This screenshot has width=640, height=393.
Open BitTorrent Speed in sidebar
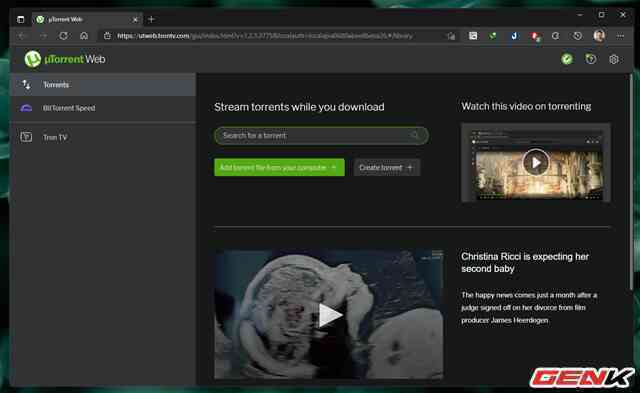[x=103, y=108]
